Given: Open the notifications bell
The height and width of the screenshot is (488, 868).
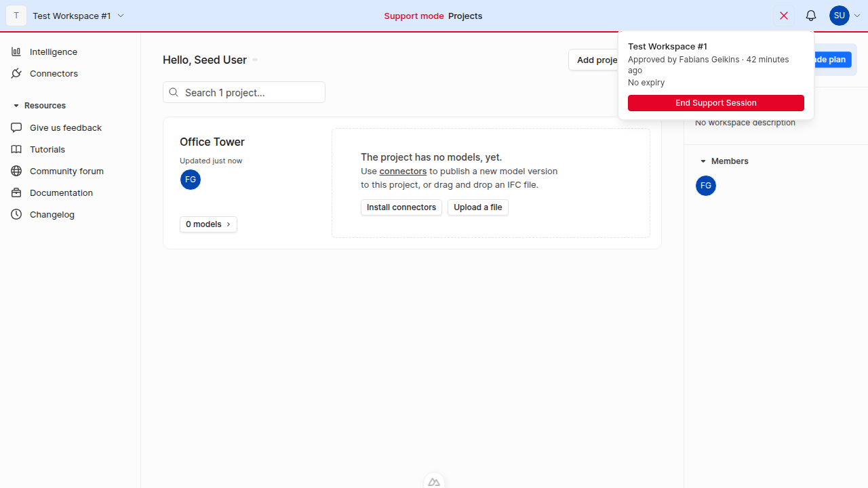Looking at the screenshot, I should pos(810,15).
